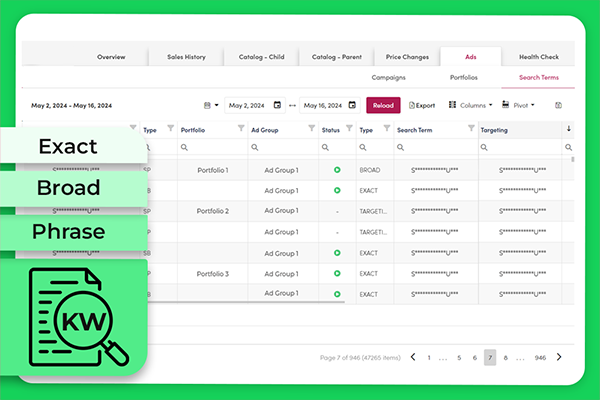Click the status icon in the Portfolio 3 row
The image size is (600, 400).
click(x=337, y=274)
